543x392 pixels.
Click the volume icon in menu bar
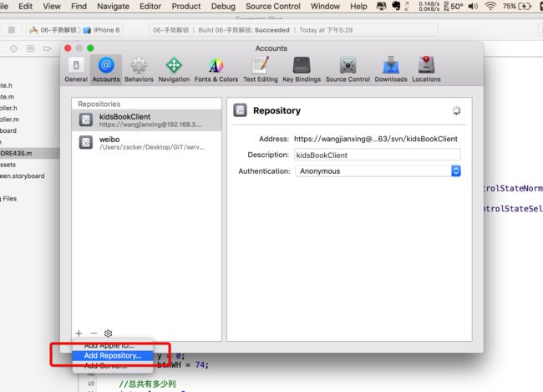(x=473, y=6)
